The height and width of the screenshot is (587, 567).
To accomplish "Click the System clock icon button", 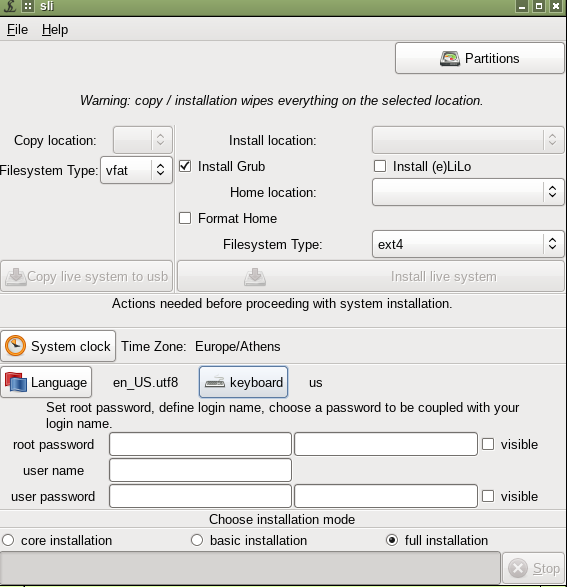I will click(15, 346).
